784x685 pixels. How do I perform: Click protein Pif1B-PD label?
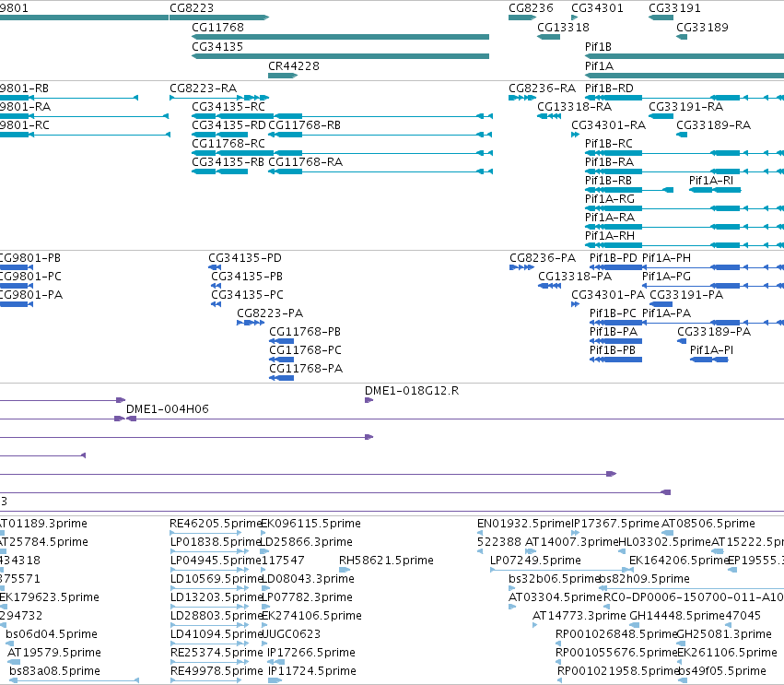click(613, 259)
